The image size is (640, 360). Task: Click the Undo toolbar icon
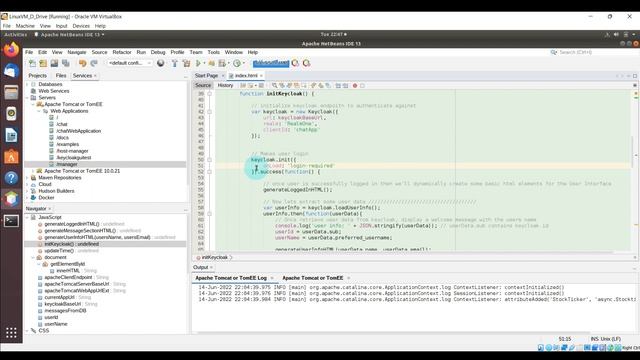[82, 63]
